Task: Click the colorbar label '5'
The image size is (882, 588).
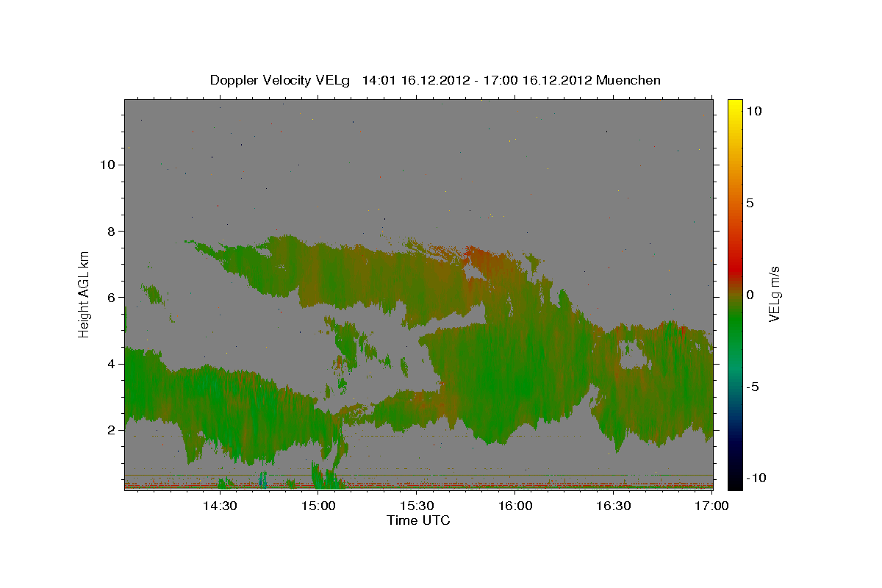Action: (x=750, y=203)
